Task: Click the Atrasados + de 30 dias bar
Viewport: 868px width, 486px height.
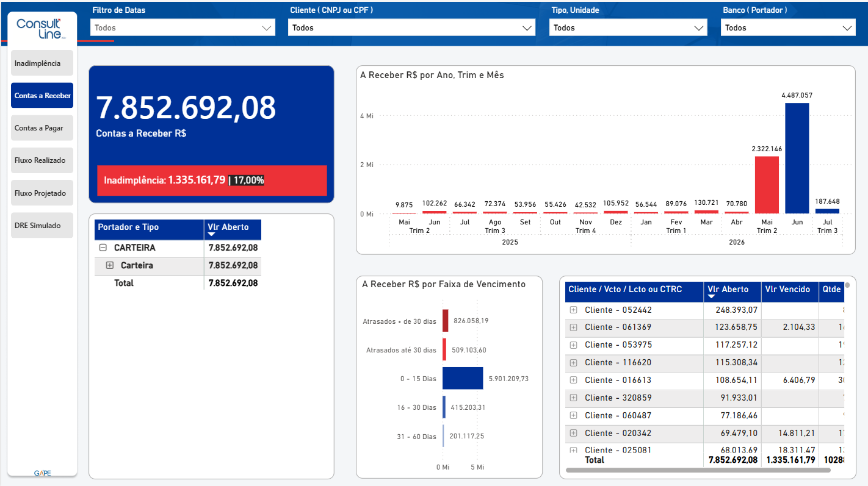Action: (446, 321)
